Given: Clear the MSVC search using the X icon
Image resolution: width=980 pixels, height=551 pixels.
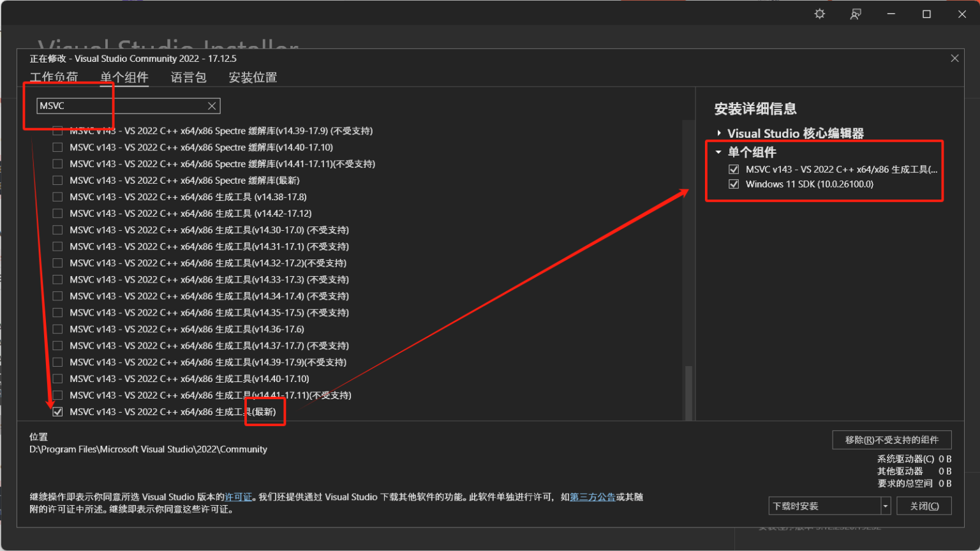Looking at the screenshot, I should click(x=212, y=105).
